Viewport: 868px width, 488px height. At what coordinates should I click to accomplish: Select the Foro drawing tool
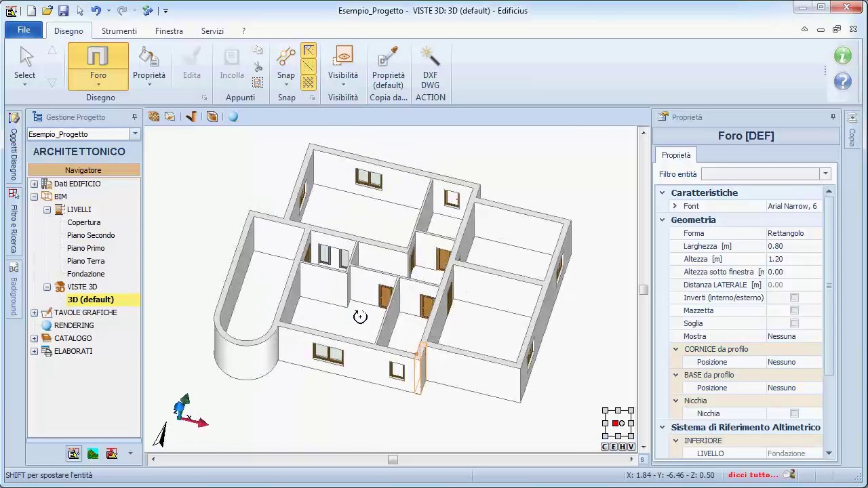coord(98,65)
